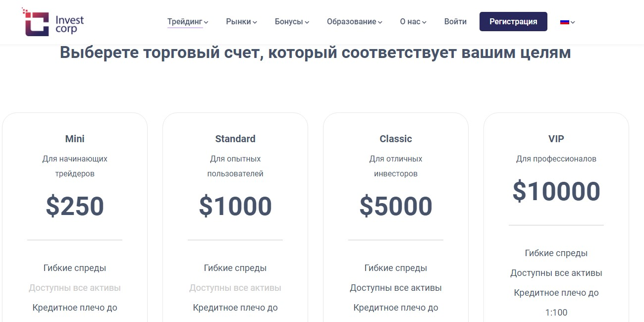Click the $10000 VIP price
Screen dimensions: 644x322
point(556,192)
